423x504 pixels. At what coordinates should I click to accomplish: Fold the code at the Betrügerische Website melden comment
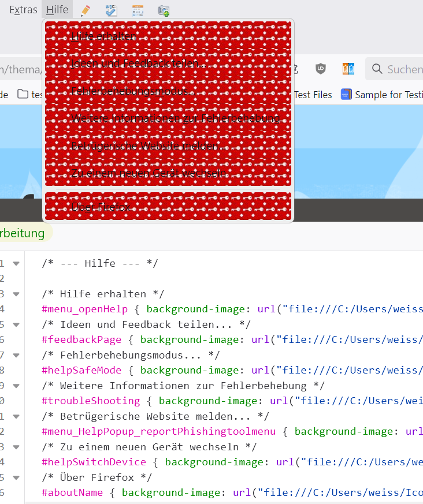click(16, 416)
